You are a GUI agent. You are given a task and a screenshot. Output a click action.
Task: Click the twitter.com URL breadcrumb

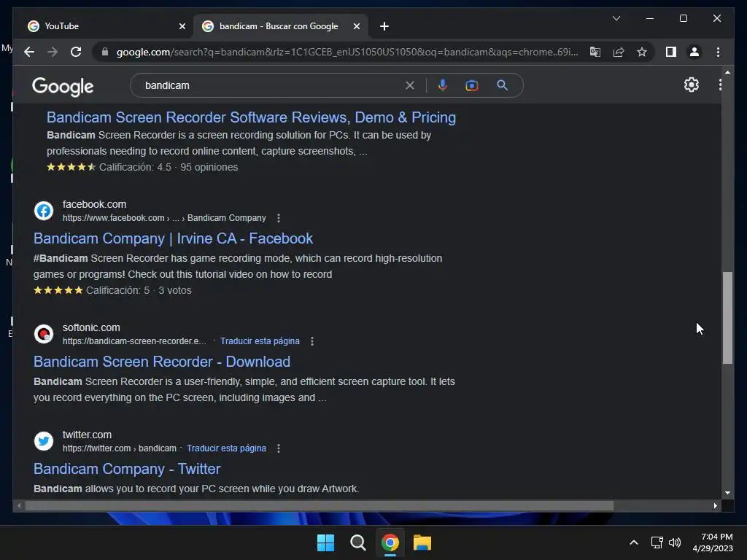click(119, 448)
